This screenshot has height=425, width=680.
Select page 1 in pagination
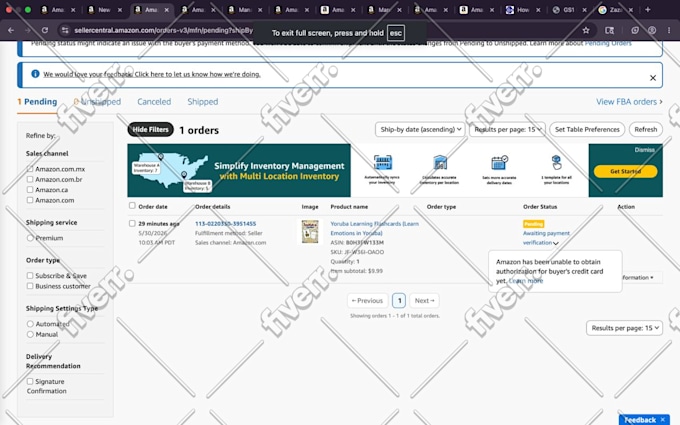coord(399,300)
